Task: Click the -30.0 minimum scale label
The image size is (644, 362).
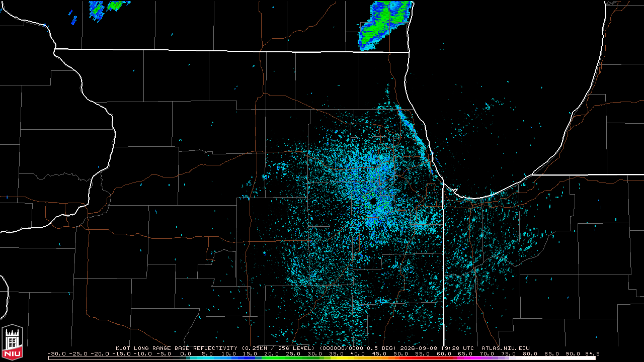Action: (x=57, y=353)
